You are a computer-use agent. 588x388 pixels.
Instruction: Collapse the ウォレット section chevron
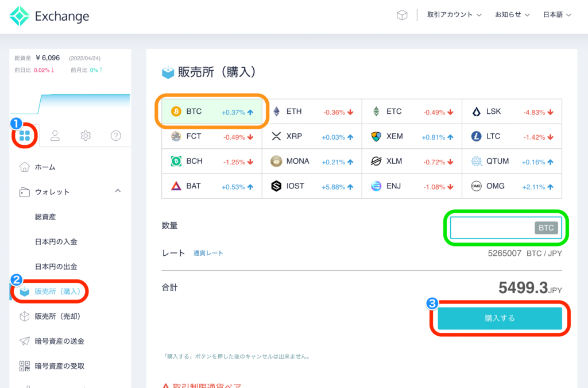118,191
